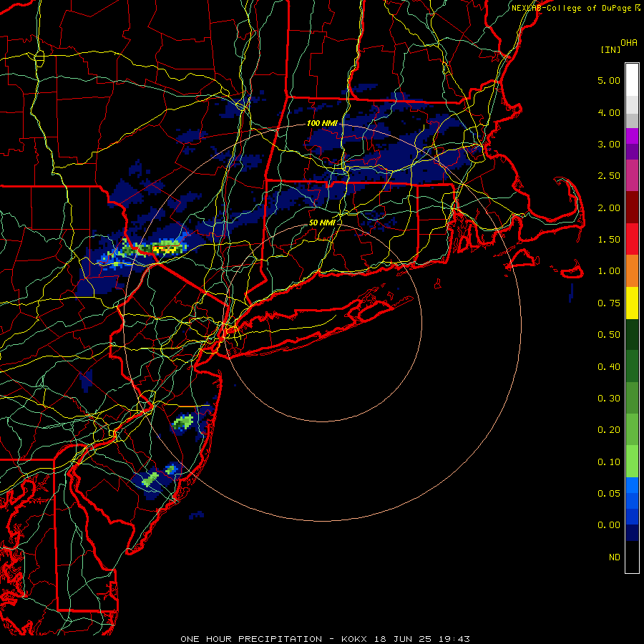The image size is (644, 644).
Task: Click the 50 NMI range ring label
Action: pyautogui.click(x=322, y=223)
